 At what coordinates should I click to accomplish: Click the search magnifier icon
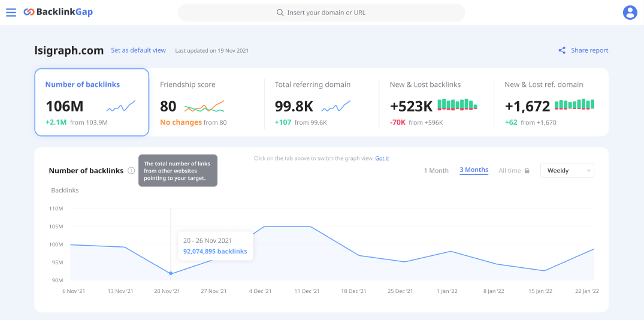(x=280, y=13)
